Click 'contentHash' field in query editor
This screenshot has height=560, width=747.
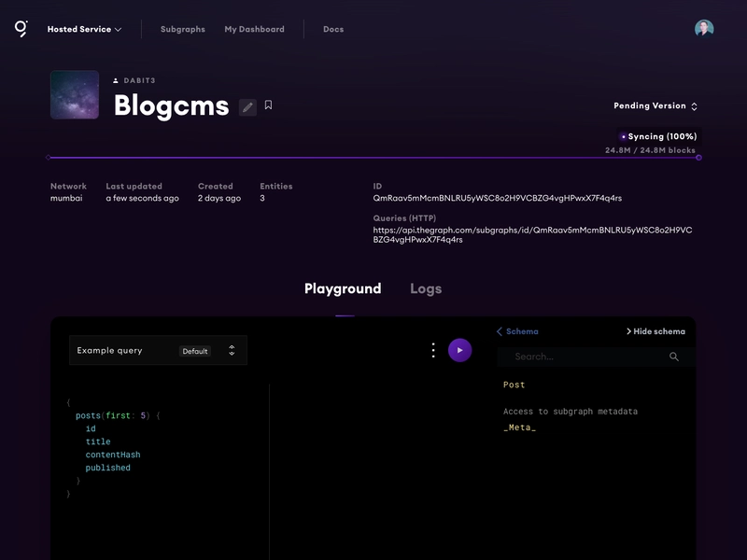pyautogui.click(x=113, y=455)
